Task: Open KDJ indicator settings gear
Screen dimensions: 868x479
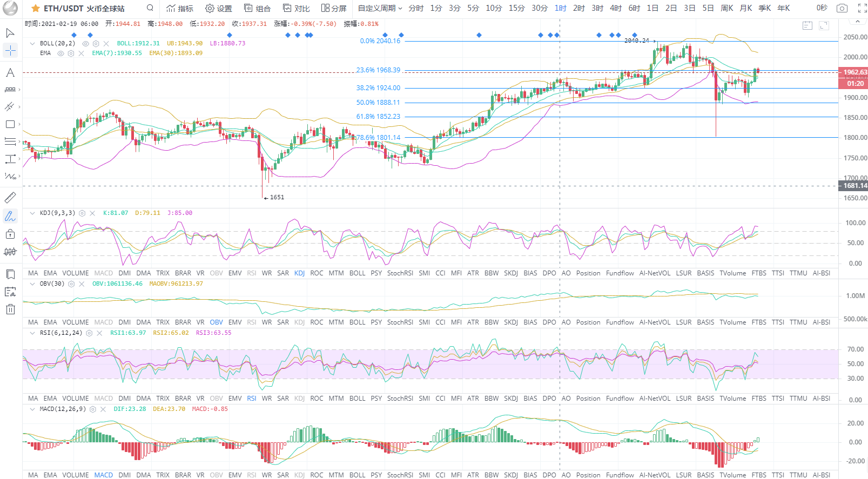Action: point(82,213)
